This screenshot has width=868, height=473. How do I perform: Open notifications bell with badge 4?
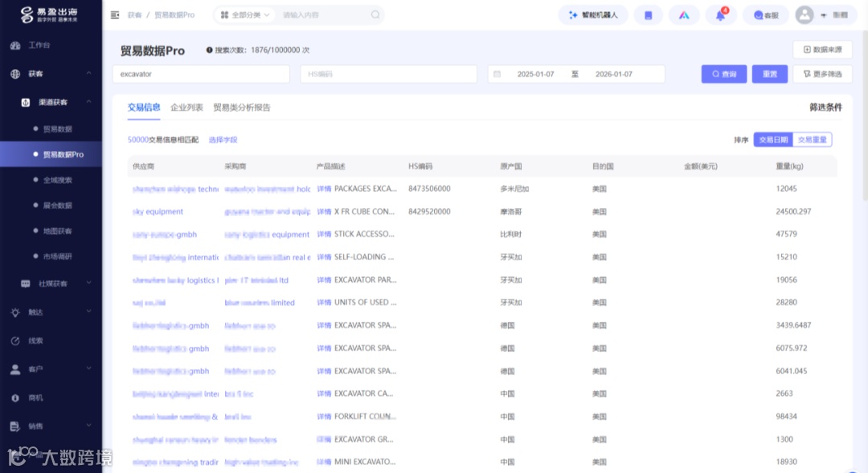point(720,15)
